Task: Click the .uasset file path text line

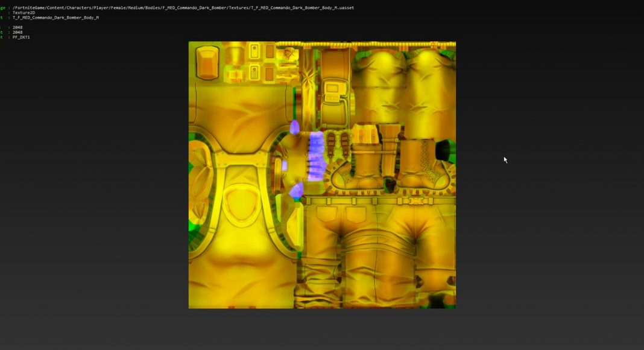Action: tap(181, 8)
